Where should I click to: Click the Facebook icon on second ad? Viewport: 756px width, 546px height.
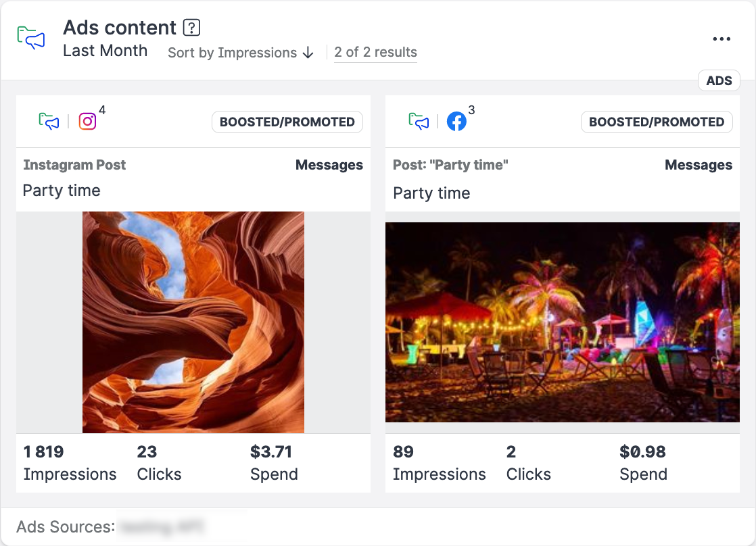[456, 122]
